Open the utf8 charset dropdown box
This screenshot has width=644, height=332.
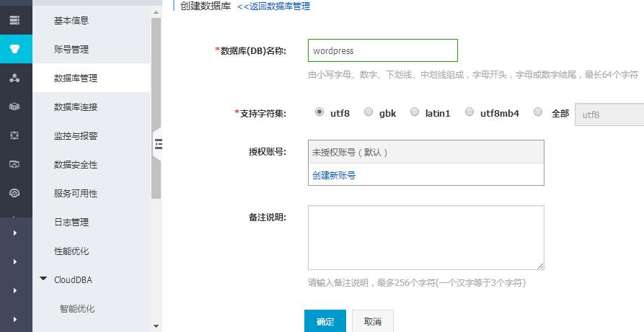609,115
